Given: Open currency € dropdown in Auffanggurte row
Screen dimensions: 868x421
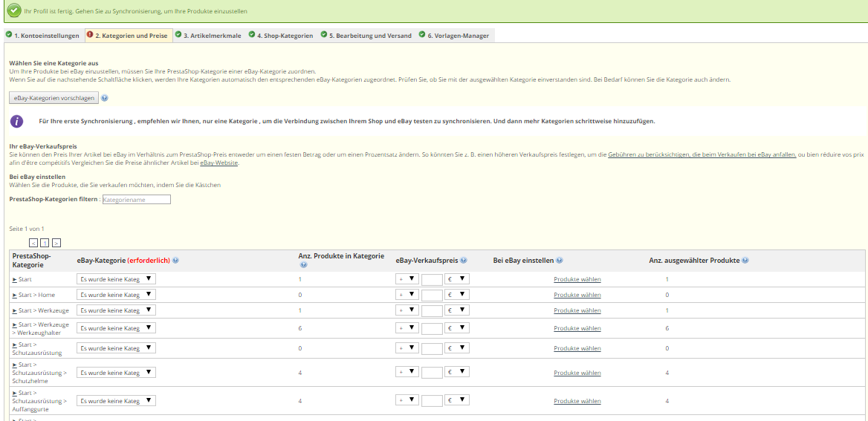Looking at the screenshot, I should click(x=457, y=400).
